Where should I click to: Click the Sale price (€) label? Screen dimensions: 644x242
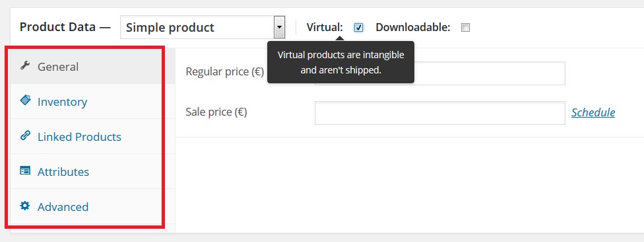[x=216, y=112]
